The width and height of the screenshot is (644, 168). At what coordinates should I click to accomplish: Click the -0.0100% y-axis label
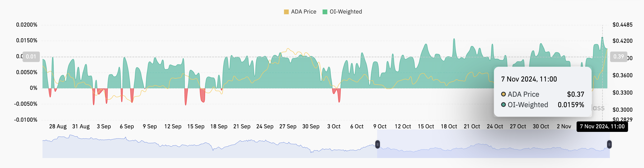pyautogui.click(x=25, y=120)
